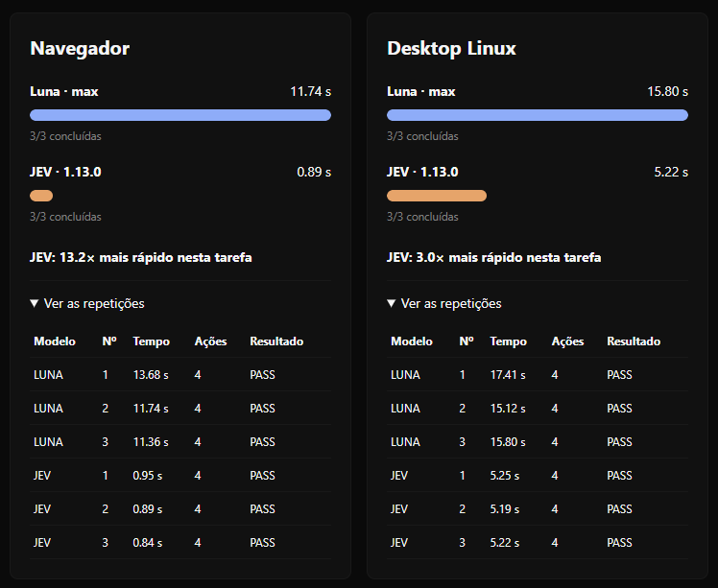The width and height of the screenshot is (718, 588).
Task: Click the Ações column header in Navegador table
Action: point(210,341)
